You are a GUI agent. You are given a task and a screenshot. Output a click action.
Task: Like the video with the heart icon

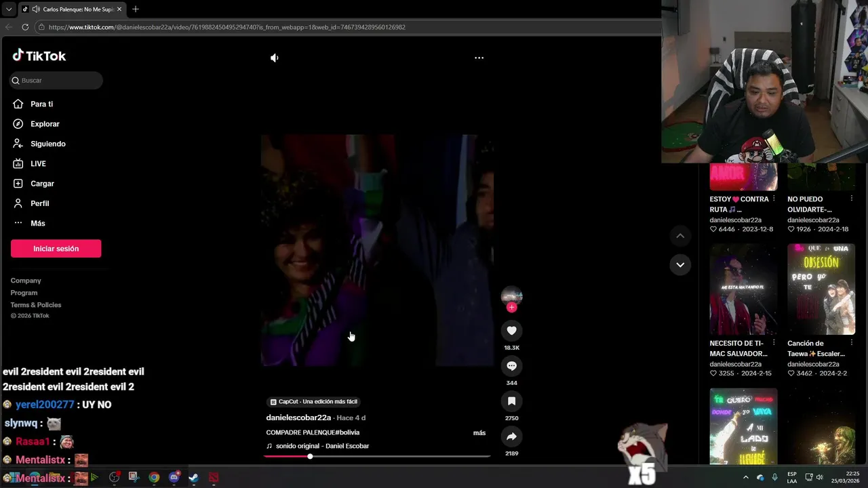pyautogui.click(x=511, y=331)
